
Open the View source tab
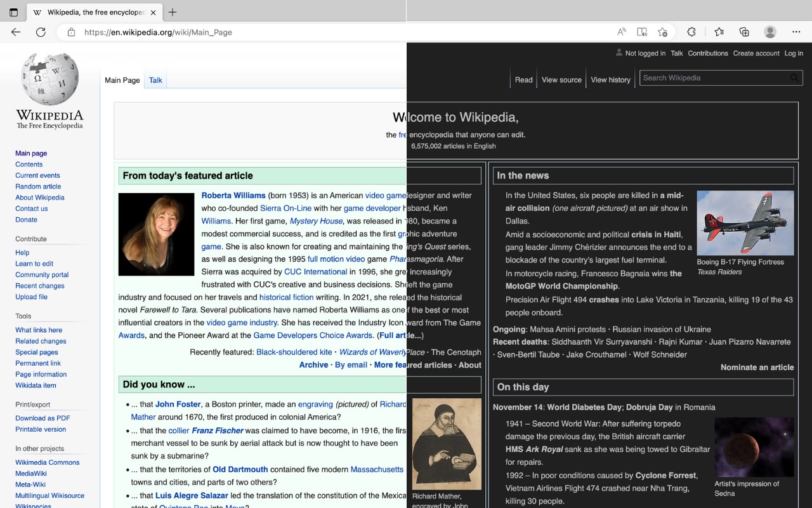pos(561,80)
